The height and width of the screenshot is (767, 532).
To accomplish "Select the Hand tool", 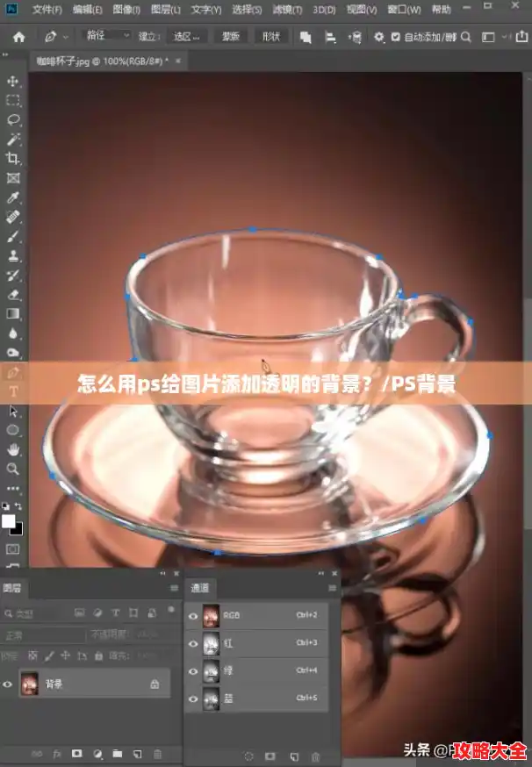I will [13, 449].
